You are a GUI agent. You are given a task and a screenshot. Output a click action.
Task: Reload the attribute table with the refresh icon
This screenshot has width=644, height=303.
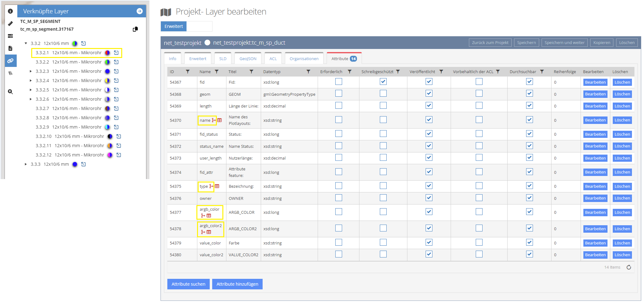coord(629,267)
